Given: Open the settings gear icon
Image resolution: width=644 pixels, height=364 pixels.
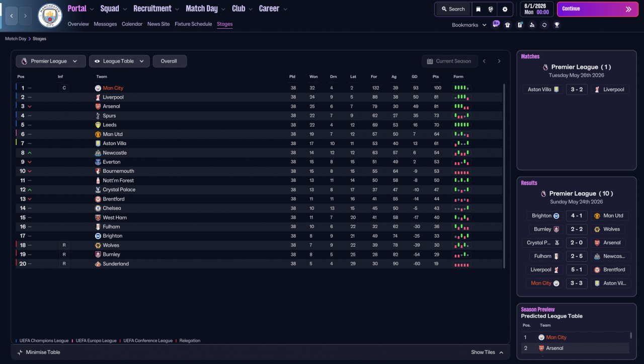Looking at the screenshot, I should (x=505, y=9).
